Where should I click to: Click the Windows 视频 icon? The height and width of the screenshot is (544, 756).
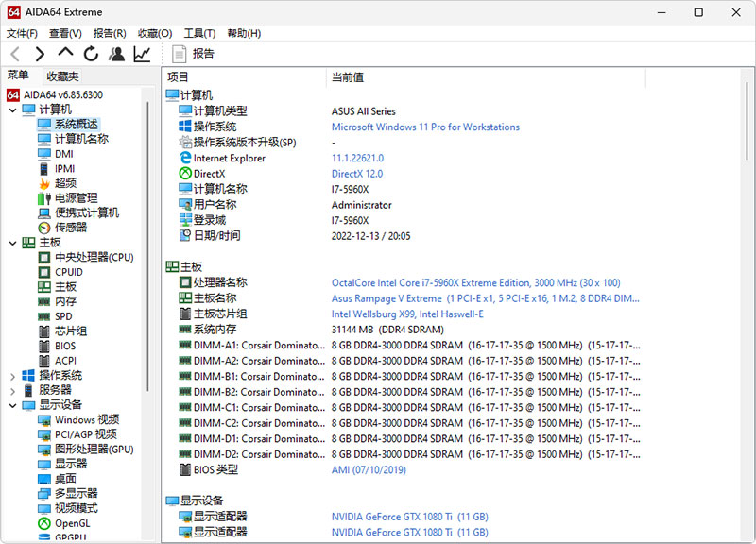coord(43,420)
